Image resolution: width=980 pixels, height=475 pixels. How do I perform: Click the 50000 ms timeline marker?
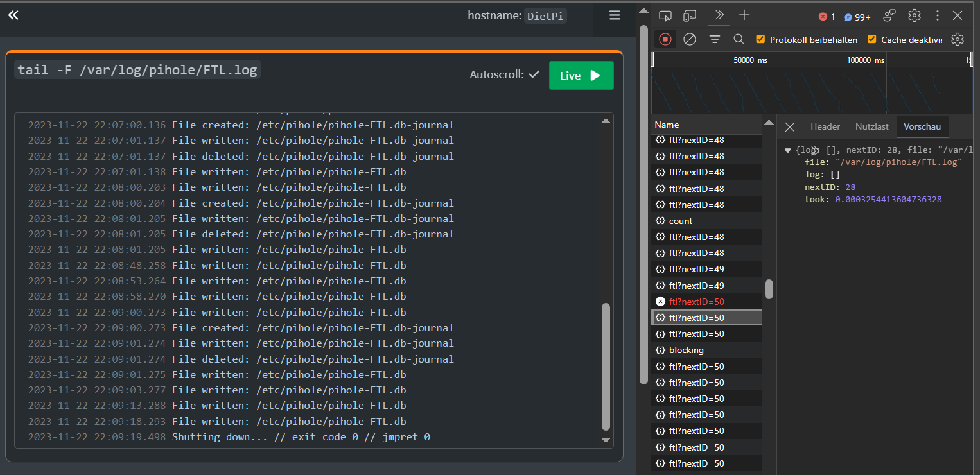point(750,60)
